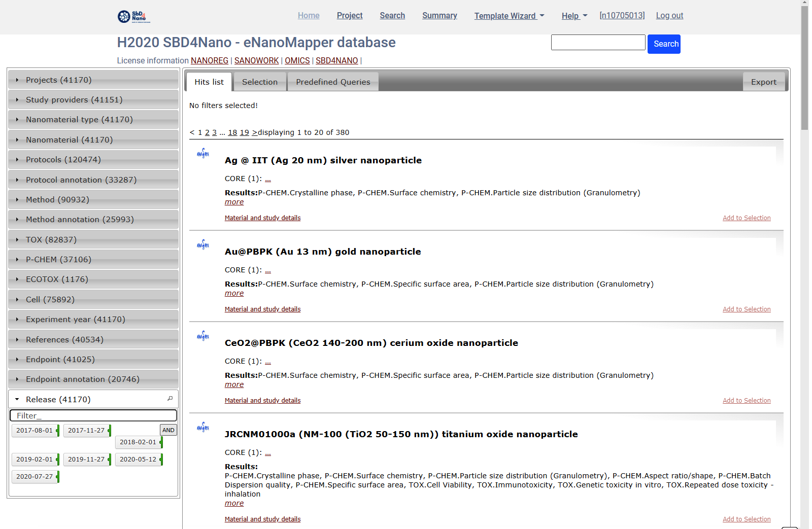The image size is (812, 529).
Task: Toggle the AND operator in Release filter
Action: coord(168,430)
